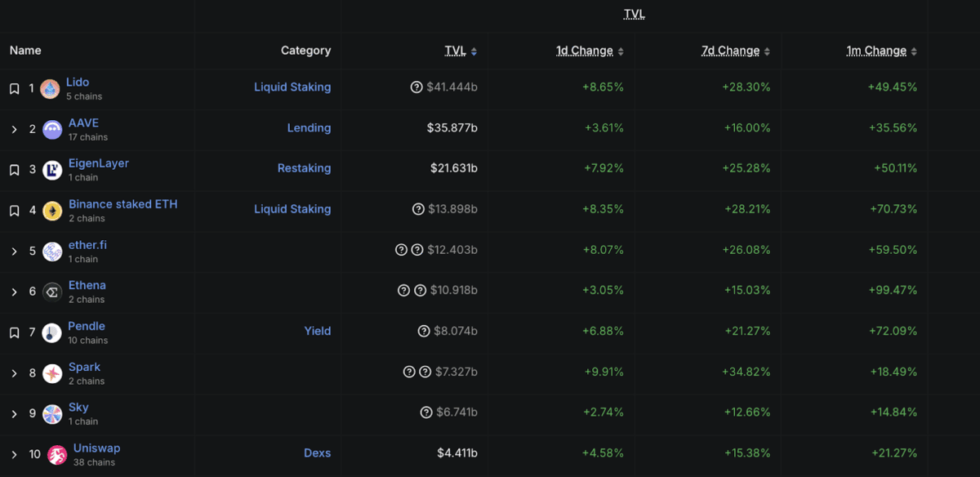Click "17 chains" under AAVE
980x477 pixels.
[x=88, y=137]
